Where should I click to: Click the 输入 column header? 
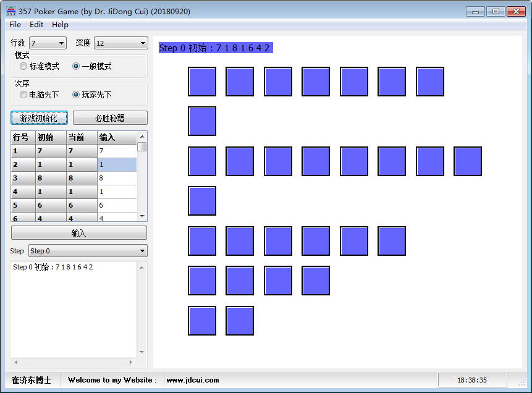[x=117, y=137]
